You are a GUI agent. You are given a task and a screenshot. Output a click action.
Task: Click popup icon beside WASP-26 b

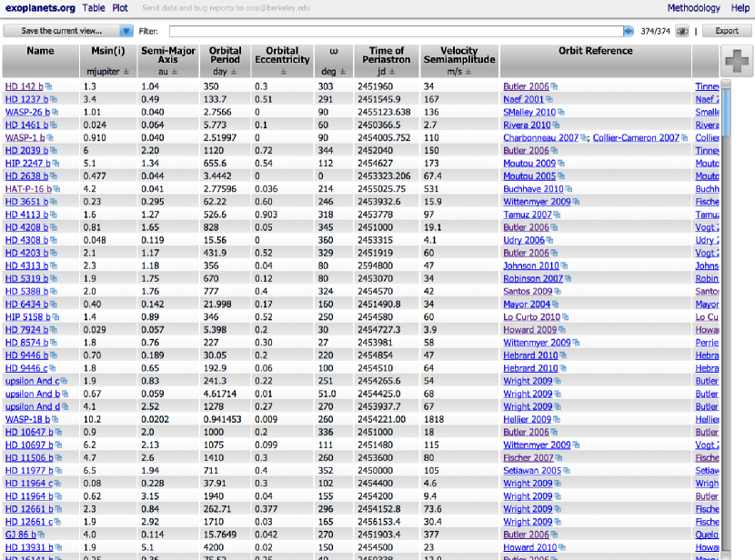[x=55, y=113]
